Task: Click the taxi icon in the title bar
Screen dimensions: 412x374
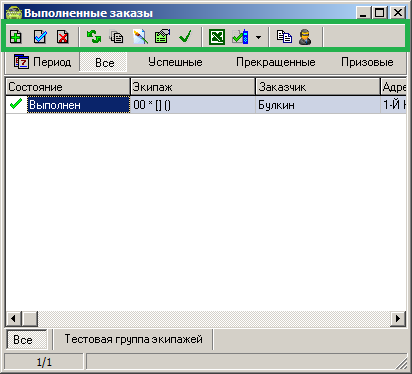Action: [14, 13]
